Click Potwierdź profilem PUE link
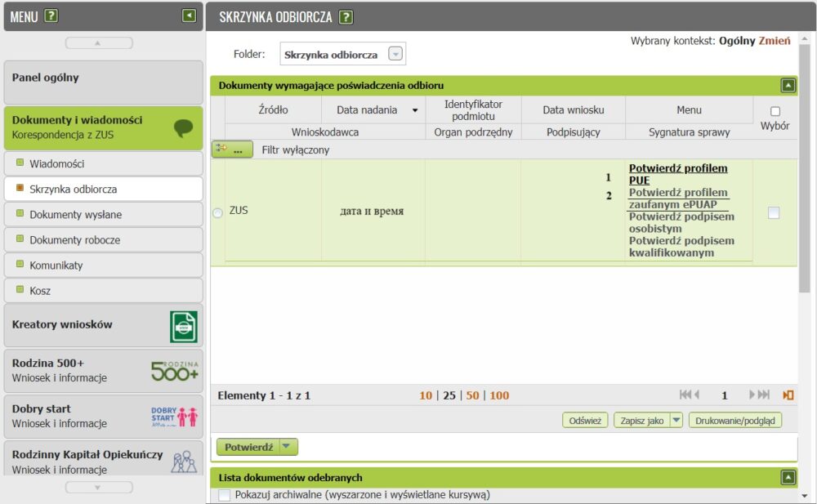Viewport: 817px width, 504px height. click(x=677, y=174)
